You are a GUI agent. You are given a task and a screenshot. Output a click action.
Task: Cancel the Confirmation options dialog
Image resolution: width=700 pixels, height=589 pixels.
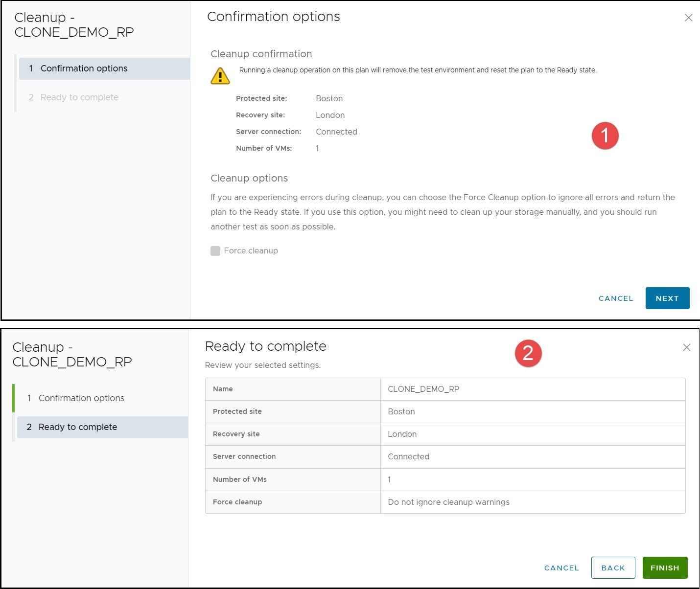tap(616, 298)
